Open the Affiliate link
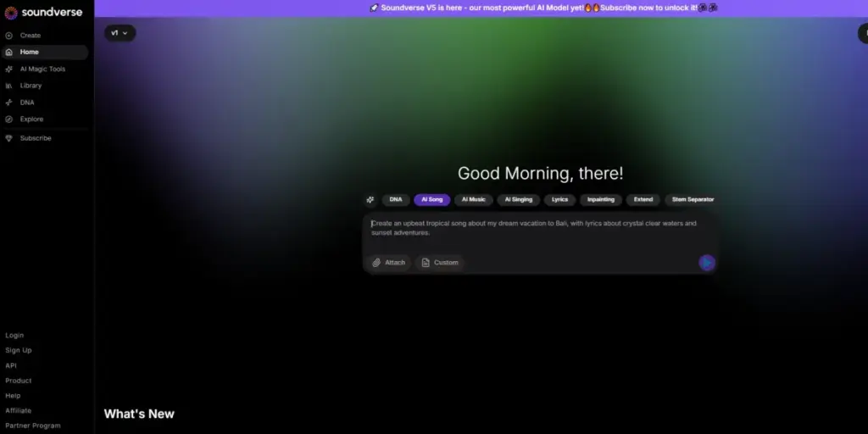This screenshot has width=868, height=434. (x=19, y=411)
